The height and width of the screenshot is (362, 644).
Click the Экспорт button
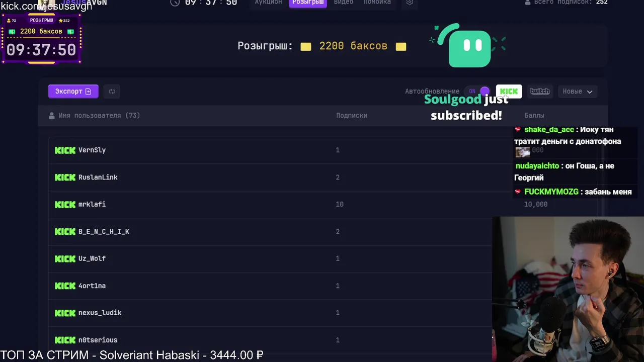73,92
